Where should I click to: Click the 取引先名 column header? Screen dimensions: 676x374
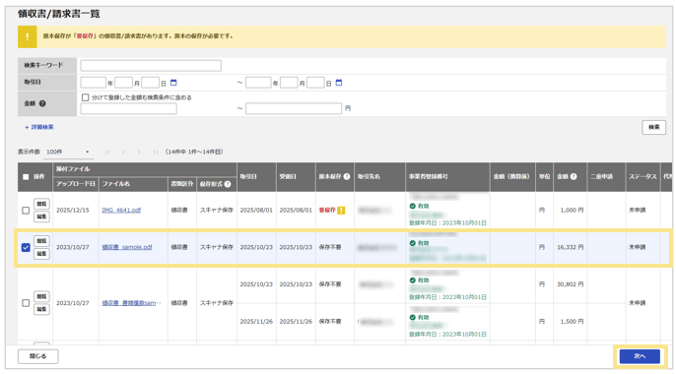[x=380, y=177]
